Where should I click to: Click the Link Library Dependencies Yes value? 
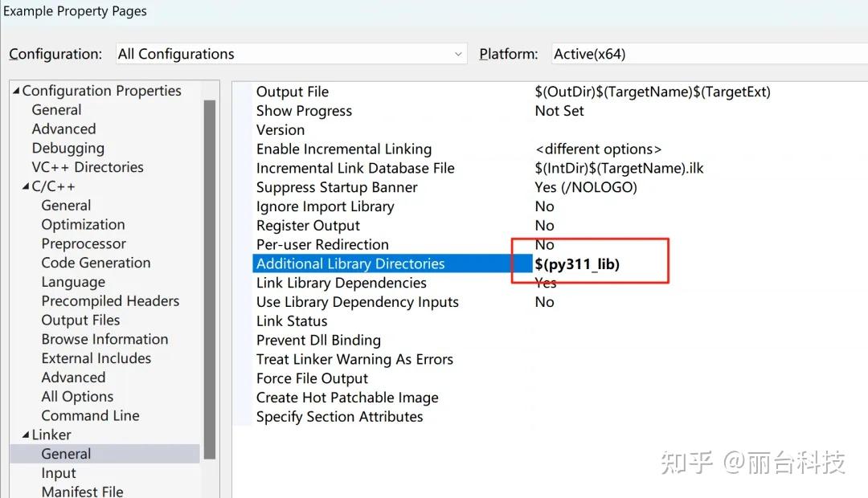[545, 283]
